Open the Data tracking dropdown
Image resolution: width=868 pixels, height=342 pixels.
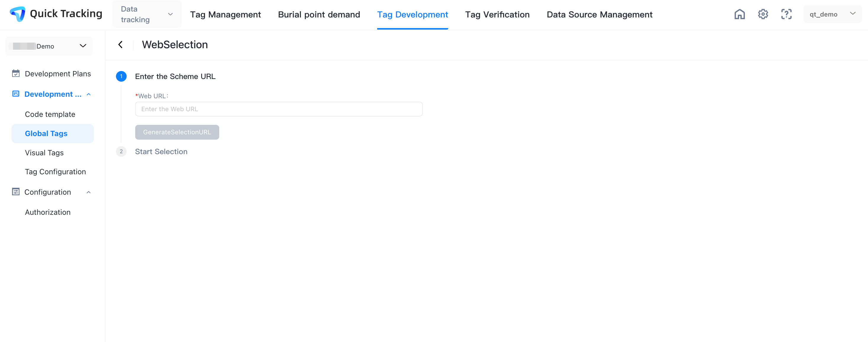[x=146, y=14]
